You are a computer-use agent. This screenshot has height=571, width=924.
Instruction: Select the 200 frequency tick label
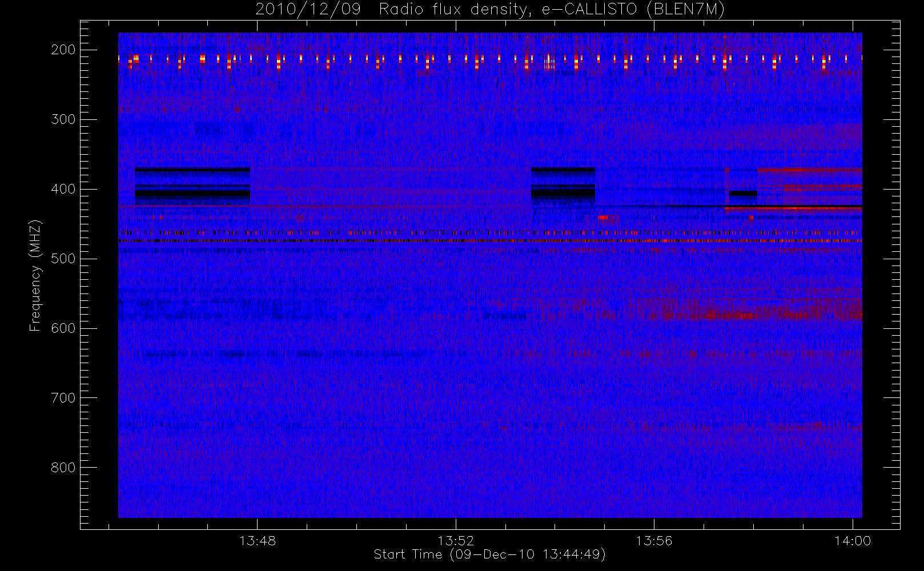[x=63, y=50]
